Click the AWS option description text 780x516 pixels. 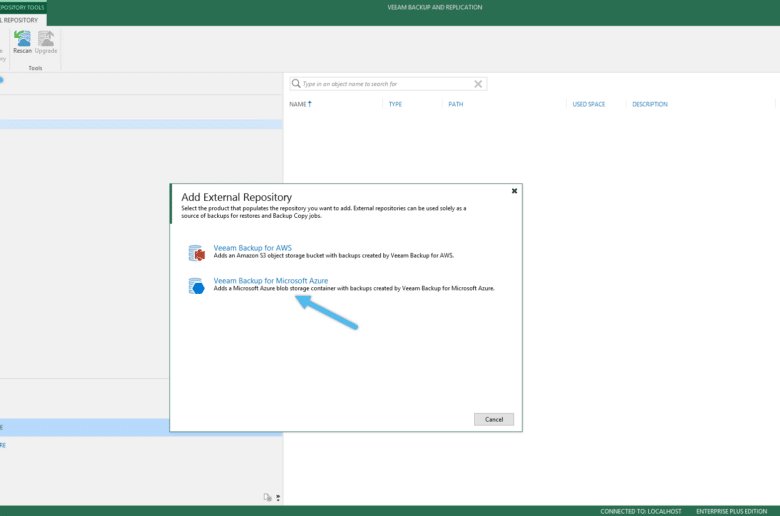[333, 255]
